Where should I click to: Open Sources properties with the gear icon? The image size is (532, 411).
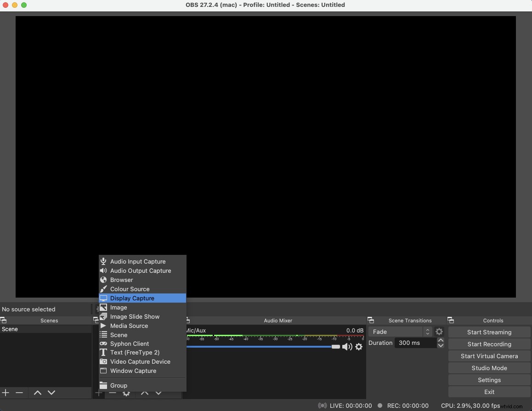point(127,394)
